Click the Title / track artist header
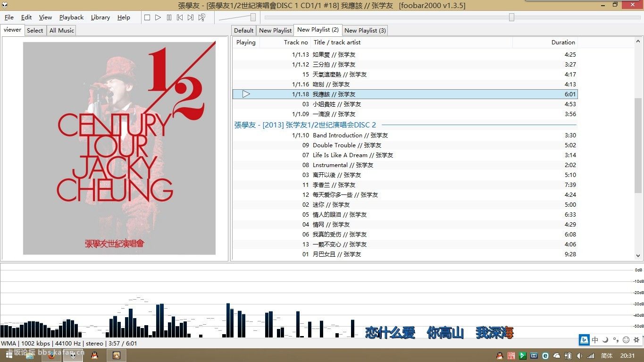The height and width of the screenshot is (362, 644). pos(412,42)
